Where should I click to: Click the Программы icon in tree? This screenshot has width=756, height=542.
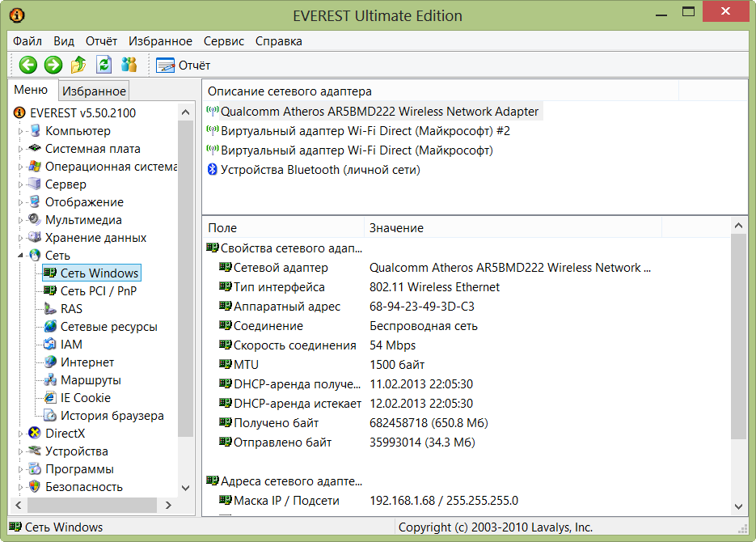pos(35,468)
